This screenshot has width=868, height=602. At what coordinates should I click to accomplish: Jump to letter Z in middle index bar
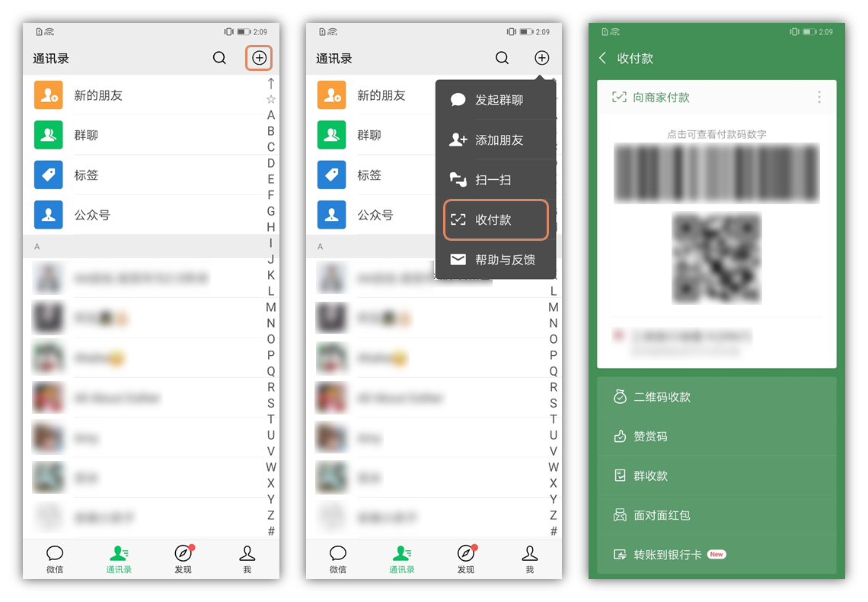click(553, 515)
